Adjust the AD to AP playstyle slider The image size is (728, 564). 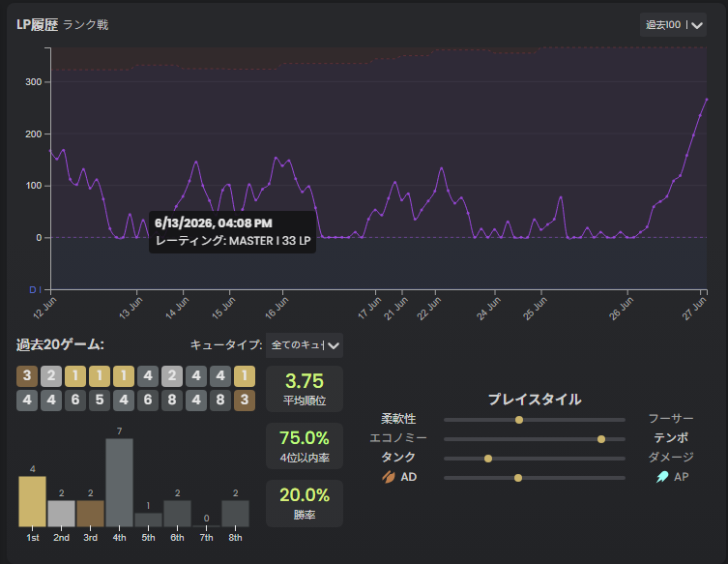(535, 478)
